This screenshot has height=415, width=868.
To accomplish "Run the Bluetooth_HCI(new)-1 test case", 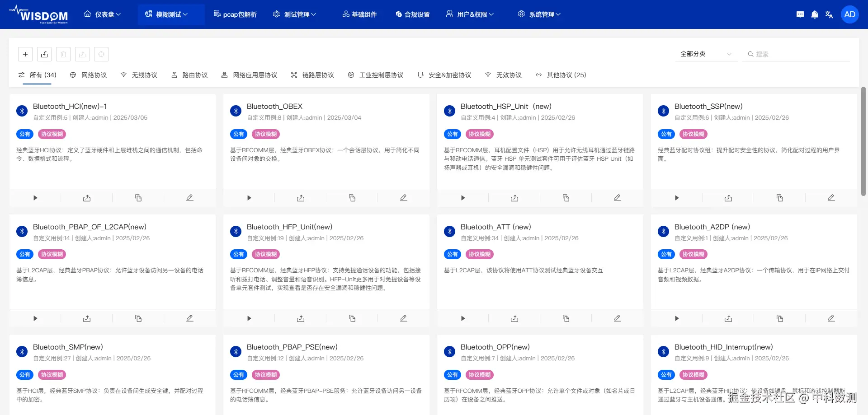I will 35,198.
